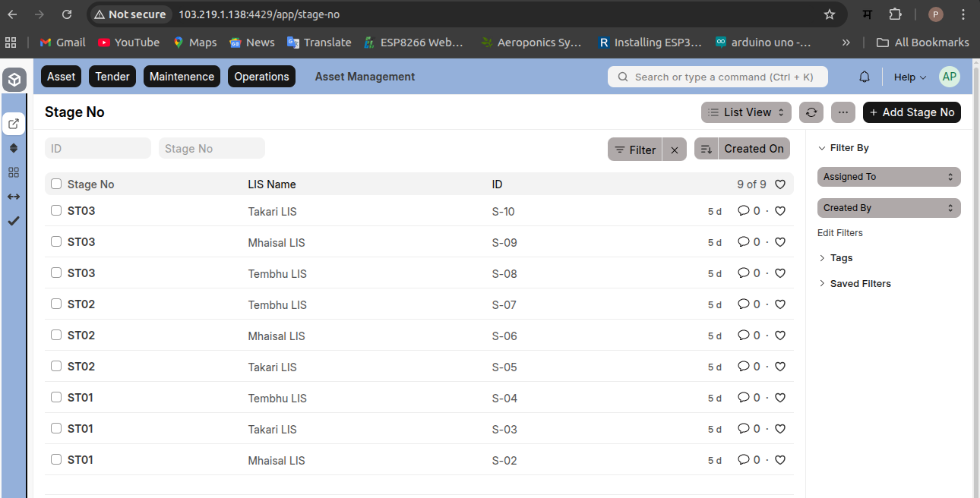Open the Operations menu tab
The height and width of the screenshot is (498, 980).
pyautogui.click(x=261, y=77)
